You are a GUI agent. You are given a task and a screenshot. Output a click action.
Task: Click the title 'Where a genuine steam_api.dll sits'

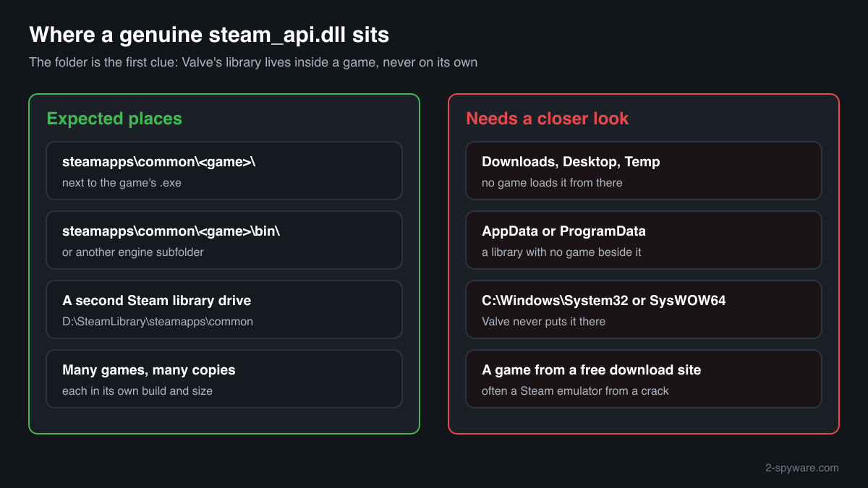(x=209, y=35)
